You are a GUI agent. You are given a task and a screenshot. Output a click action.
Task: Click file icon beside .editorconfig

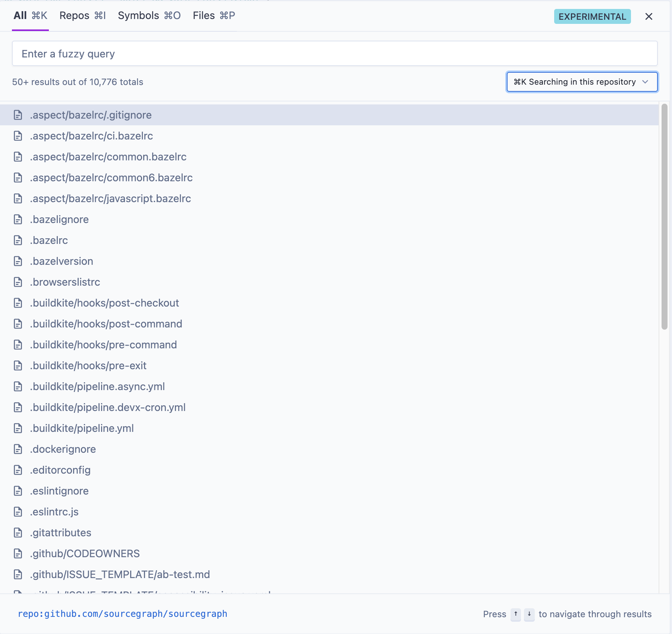pyautogui.click(x=18, y=470)
